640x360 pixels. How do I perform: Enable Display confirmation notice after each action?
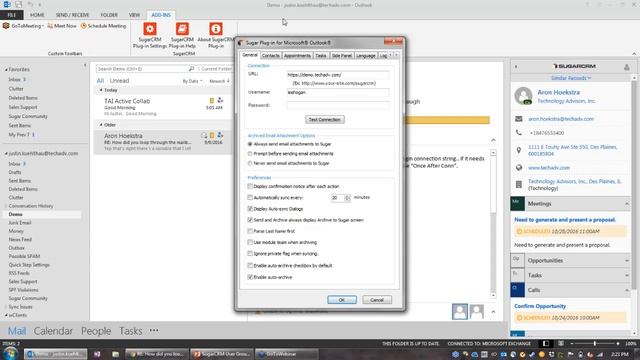(250, 186)
